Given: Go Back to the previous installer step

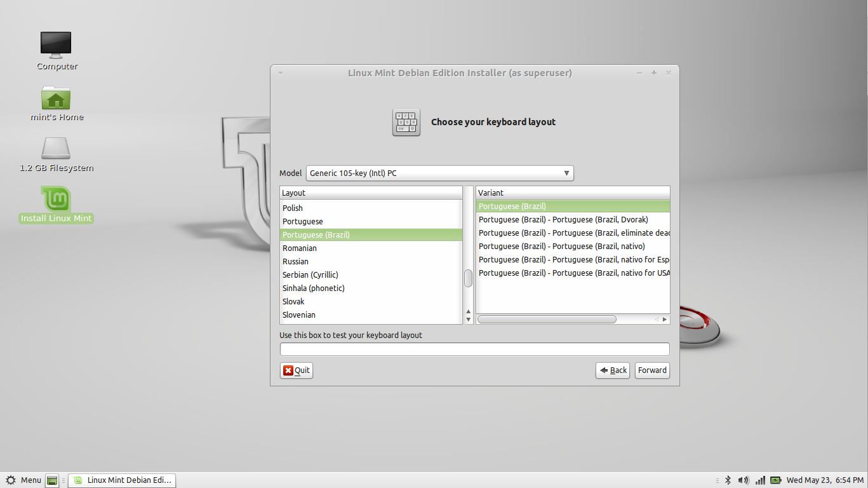Looking at the screenshot, I should pos(613,370).
